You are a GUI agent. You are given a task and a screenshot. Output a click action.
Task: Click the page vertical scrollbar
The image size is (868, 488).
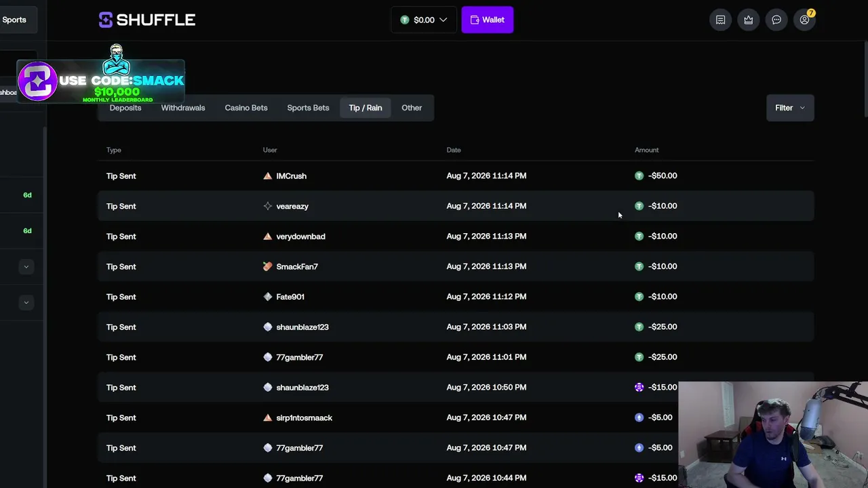click(865, 78)
